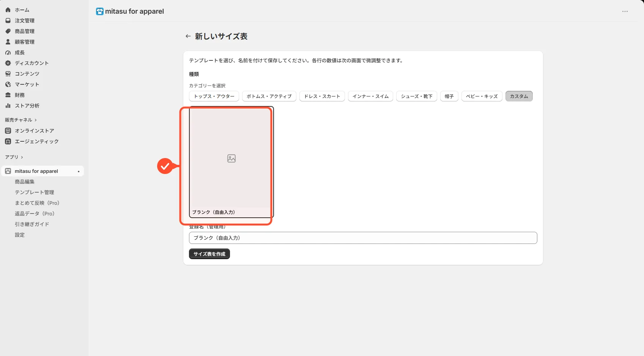This screenshot has width=644, height=356.
Task: Open テンプレート管理 in app submenu
Action: [x=35, y=192]
